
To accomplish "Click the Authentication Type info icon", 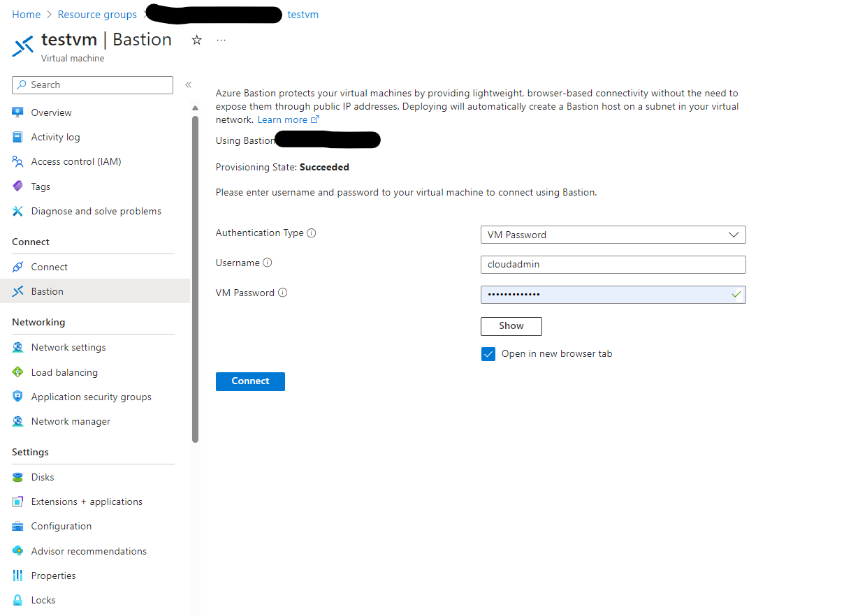I will click(x=312, y=233).
